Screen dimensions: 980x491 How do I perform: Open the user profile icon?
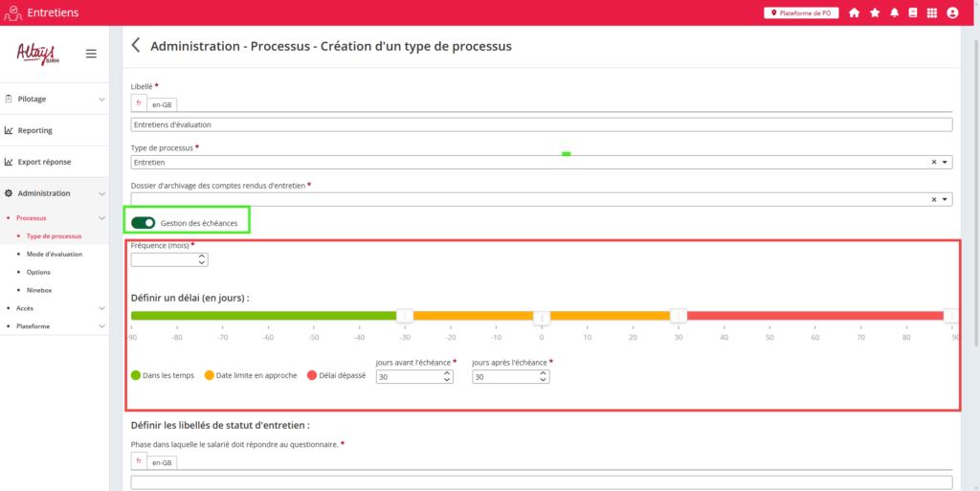pos(952,13)
